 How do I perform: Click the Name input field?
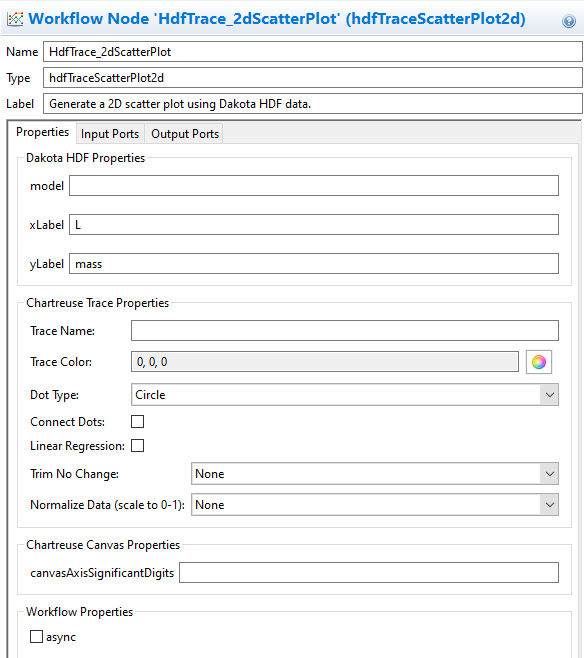click(313, 52)
